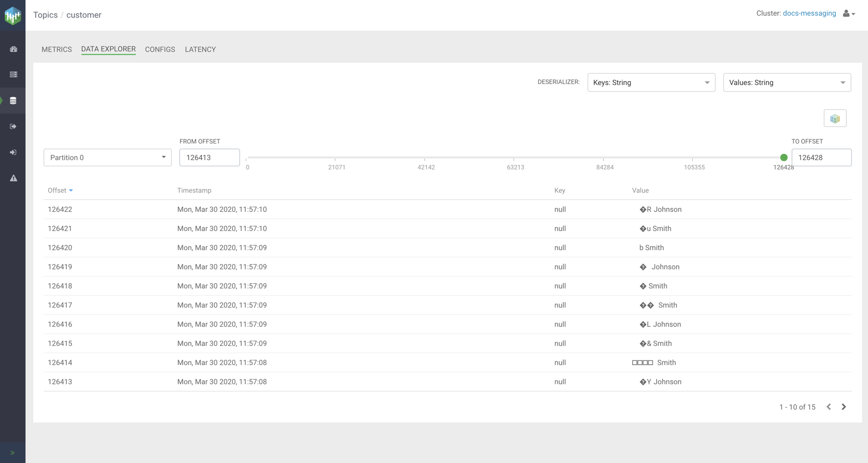The width and height of the screenshot is (868, 463).
Task: Click the colorful cube icon button
Action: (x=835, y=119)
